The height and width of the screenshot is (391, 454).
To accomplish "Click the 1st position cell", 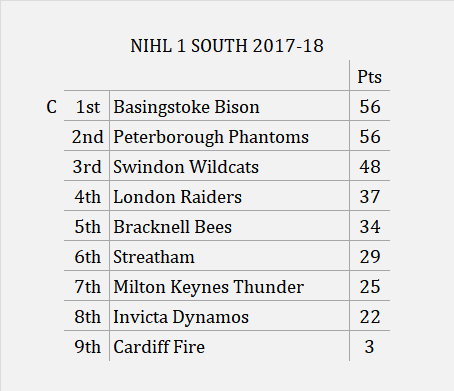I will (x=88, y=107).
